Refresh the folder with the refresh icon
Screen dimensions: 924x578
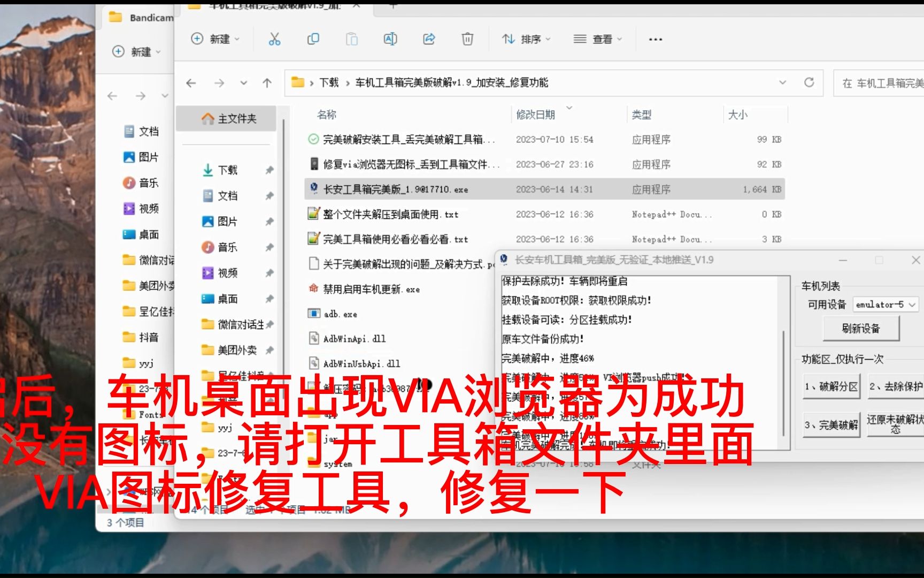809,82
